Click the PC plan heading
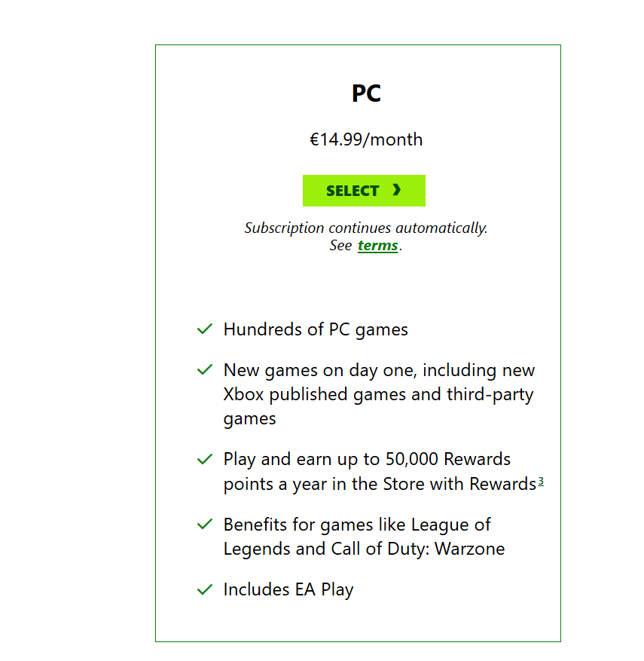 point(366,93)
